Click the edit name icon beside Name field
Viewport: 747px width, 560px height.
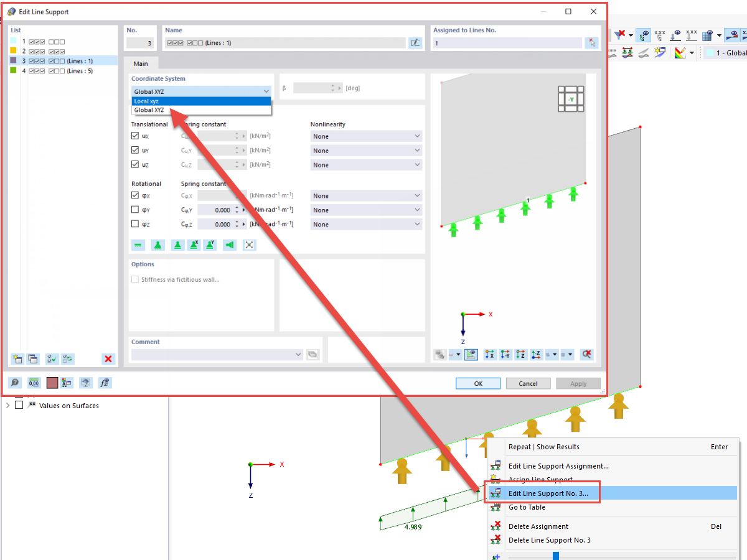tap(415, 43)
